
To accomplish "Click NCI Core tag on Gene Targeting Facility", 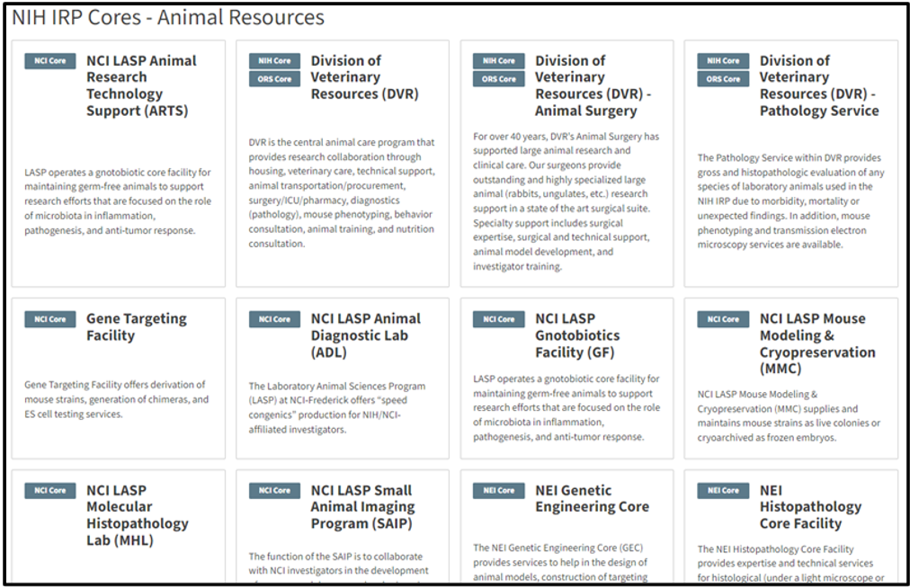I will click(50, 319).
